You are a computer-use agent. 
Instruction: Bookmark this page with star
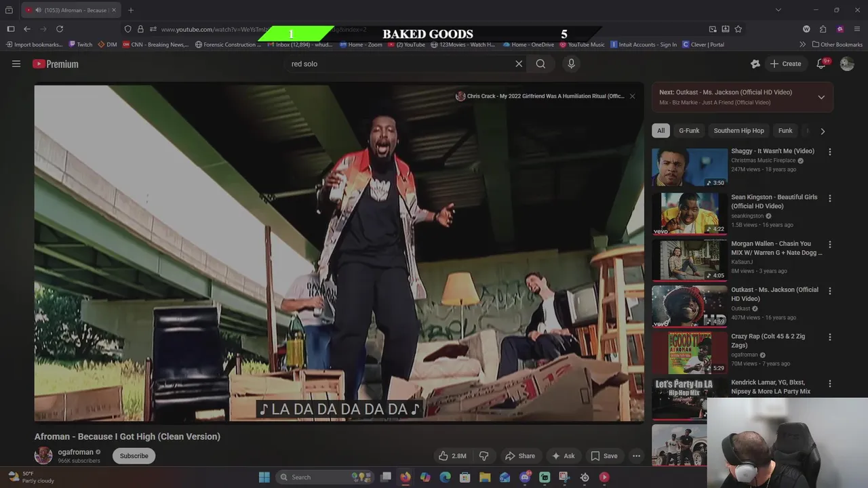tap(738, 29)
